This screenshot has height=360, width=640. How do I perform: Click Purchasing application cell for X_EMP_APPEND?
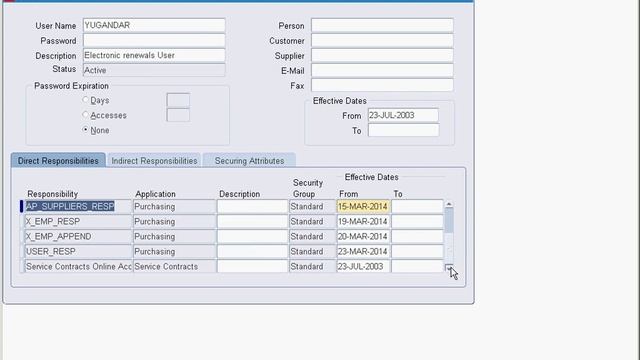(x=174, y=237)
